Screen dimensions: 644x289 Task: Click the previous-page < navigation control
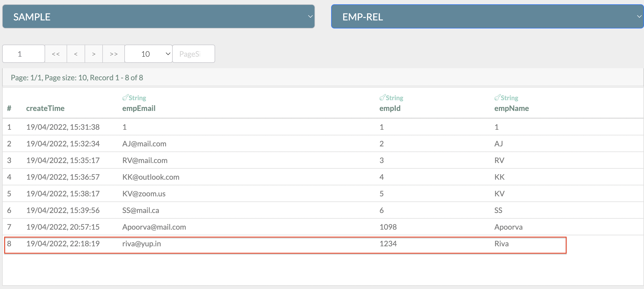75,54
